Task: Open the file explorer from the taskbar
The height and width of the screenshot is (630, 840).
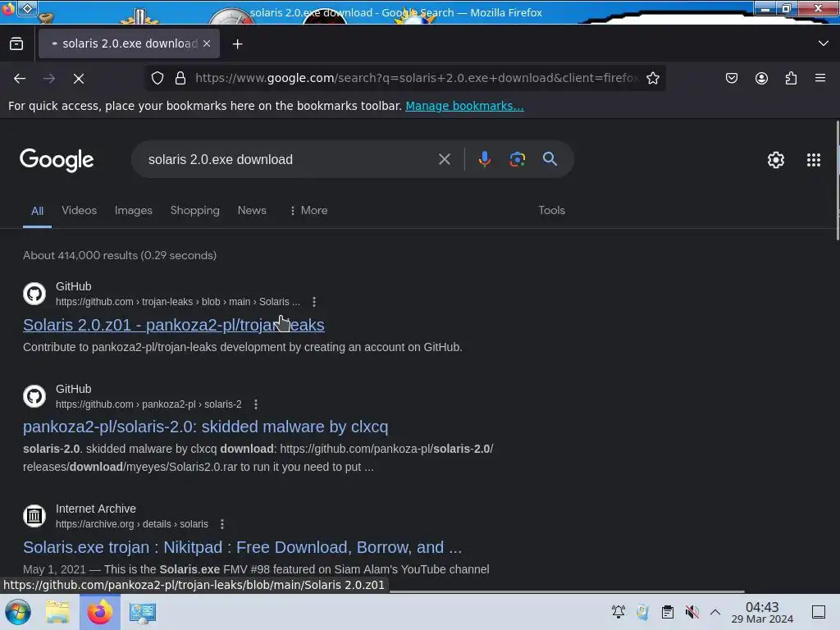Action: tap(57, 612)
